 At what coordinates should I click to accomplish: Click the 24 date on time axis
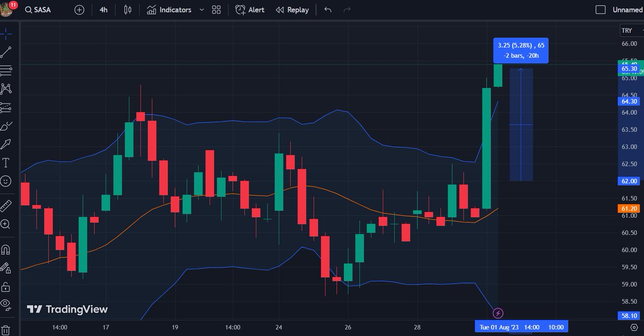[x=279, y=327]
